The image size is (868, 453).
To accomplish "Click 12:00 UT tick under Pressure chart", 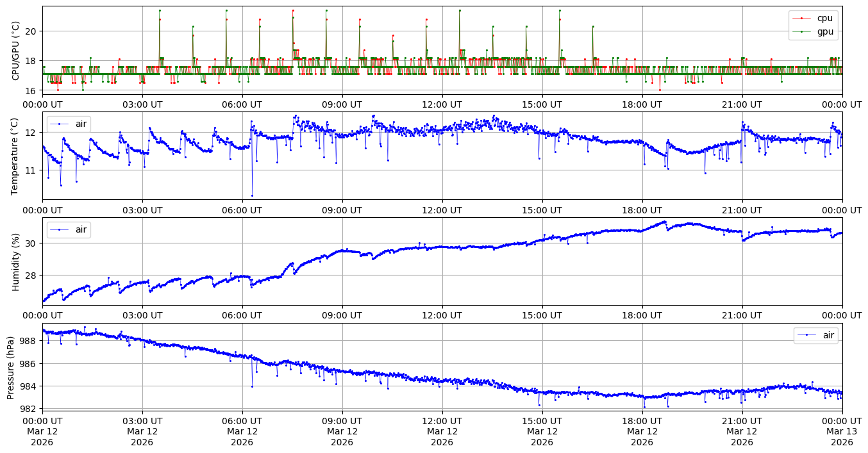I will 442,420.
